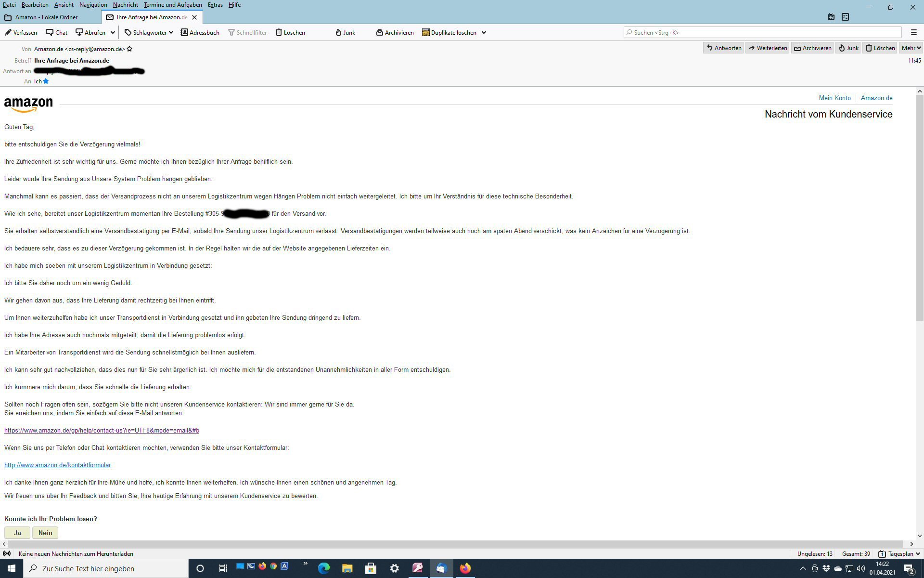Open the Adressbuch address book
The height and width of the screenshot is (578, 924).
(x=200, y=33)
